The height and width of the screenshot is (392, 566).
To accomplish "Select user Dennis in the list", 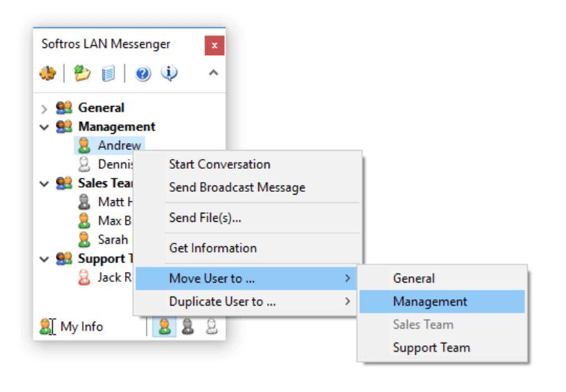I will click(x=116, y=165).
